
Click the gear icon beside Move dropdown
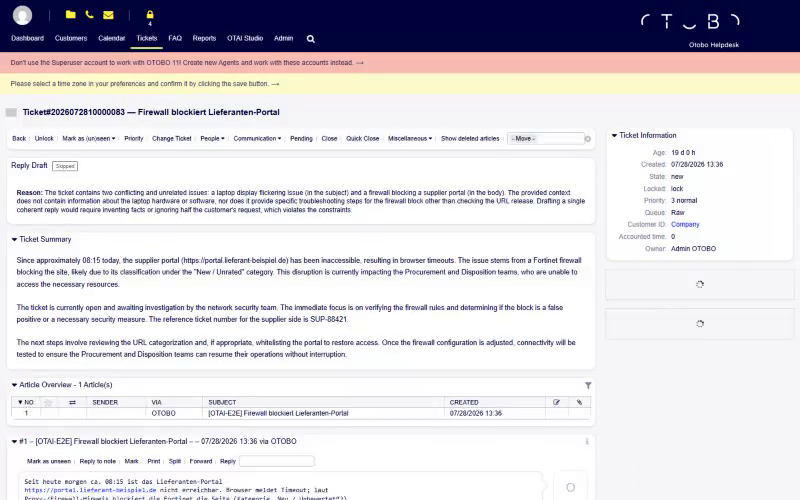tap(588, 139)
